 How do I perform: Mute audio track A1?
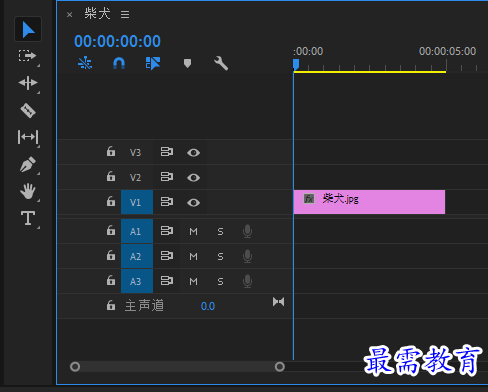point(193,231)
